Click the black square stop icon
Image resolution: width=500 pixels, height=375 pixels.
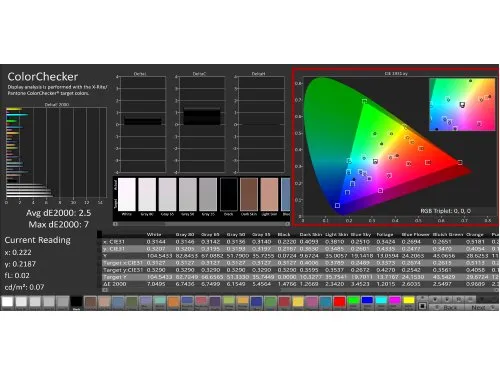(422, 306)
